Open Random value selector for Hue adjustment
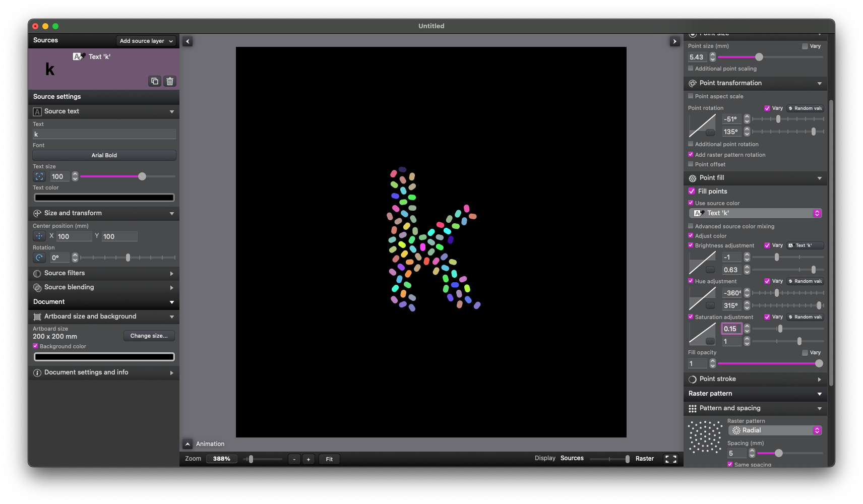Image resolution: width=863 pixels, height=504 pixels. tap(805, 281)
